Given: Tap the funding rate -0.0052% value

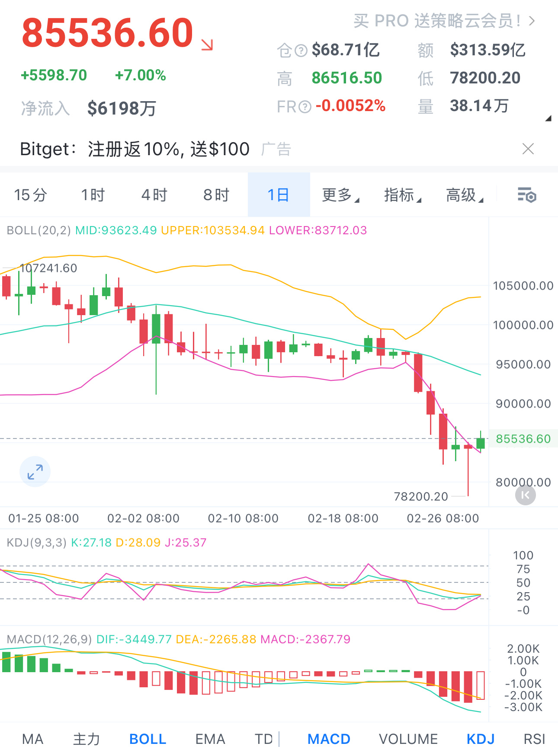Looking at the screenshot, I should coord(350,106).
